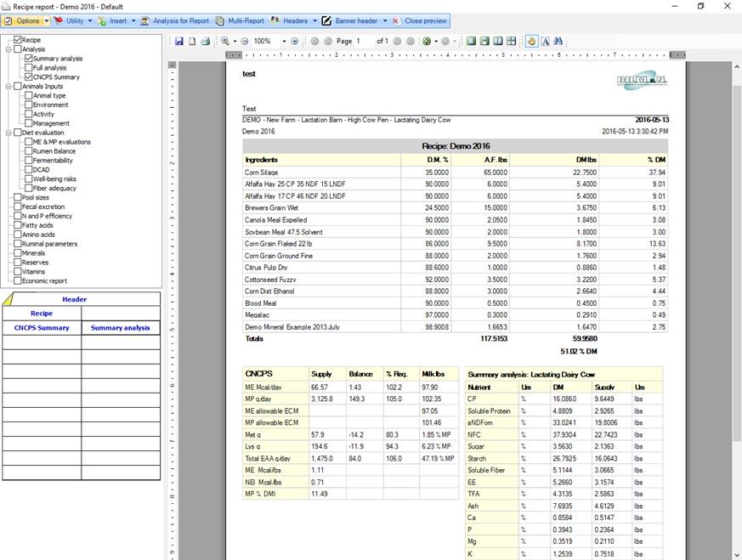Select the Summary analysis layout cell
Viewport: 742px width, 560px height.
121,328
